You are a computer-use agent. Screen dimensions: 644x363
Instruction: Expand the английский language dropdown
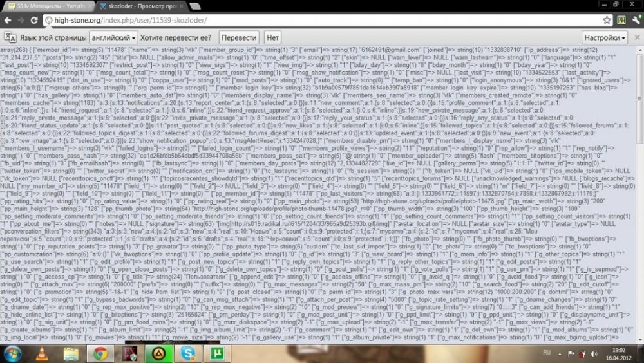(113, 38)
